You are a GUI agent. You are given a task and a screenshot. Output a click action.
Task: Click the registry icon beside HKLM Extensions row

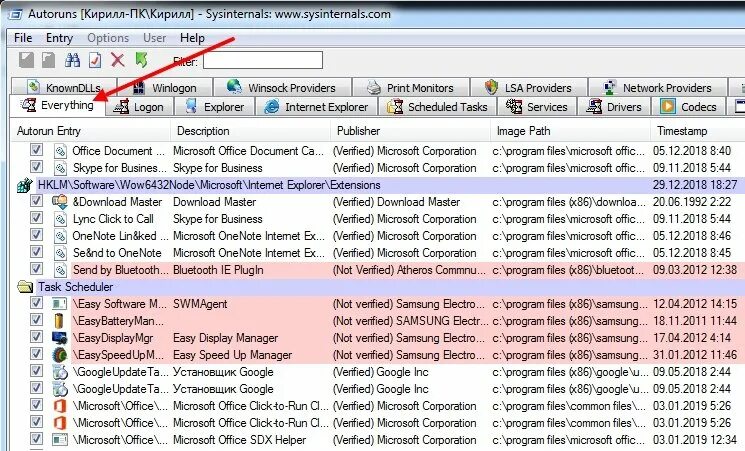pos(24,185)
